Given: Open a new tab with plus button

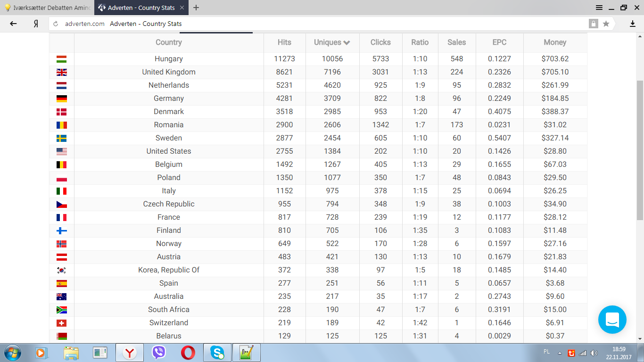Looking at the screenshot, I should (196, 8).
